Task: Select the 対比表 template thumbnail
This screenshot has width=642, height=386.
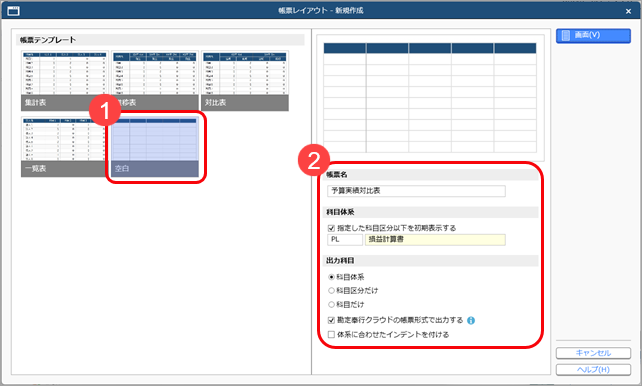Action: tap(245, 81)
